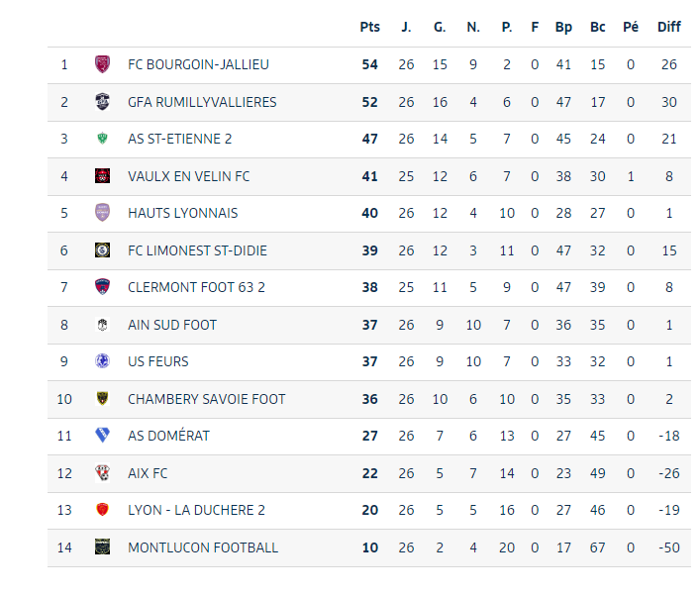The image size is (700, 596).
Task: Open the MONTLUCON FOOTBALL team link
Action: [x=203, y=547]
